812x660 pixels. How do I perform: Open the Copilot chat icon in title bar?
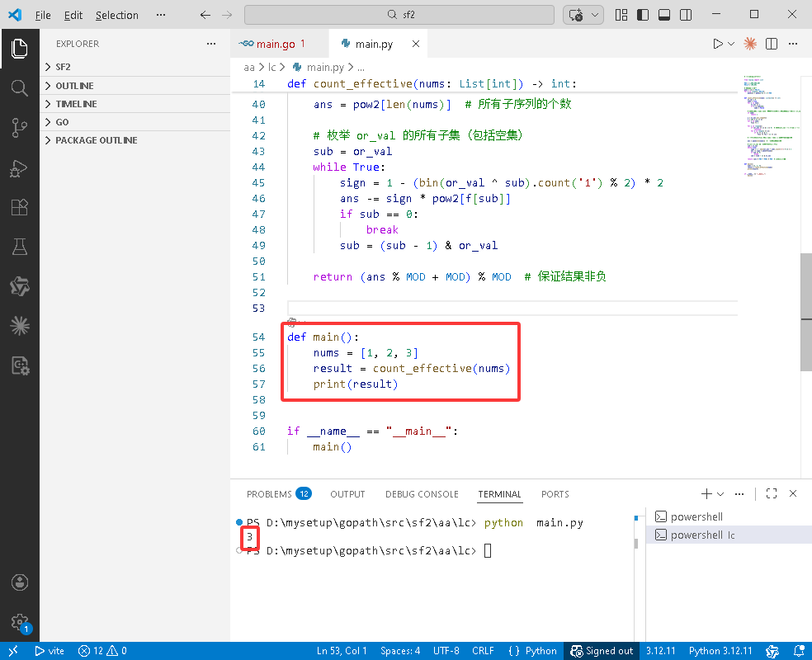pos(576,15)
